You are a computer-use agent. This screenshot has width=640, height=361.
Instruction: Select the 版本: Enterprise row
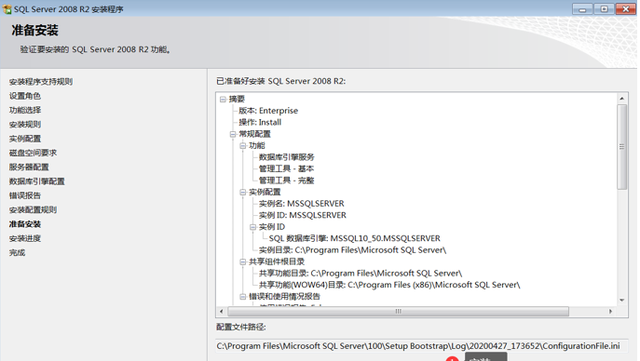pos(268,111)
